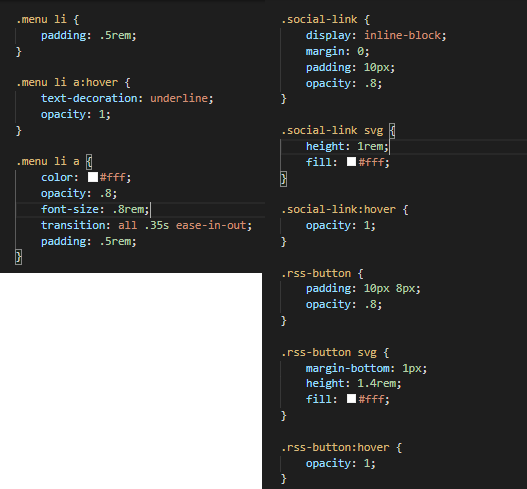Viewport: 527px width, 489px height.
Task: Click the ".social-link {" selector line
Action: pos(325,19)
